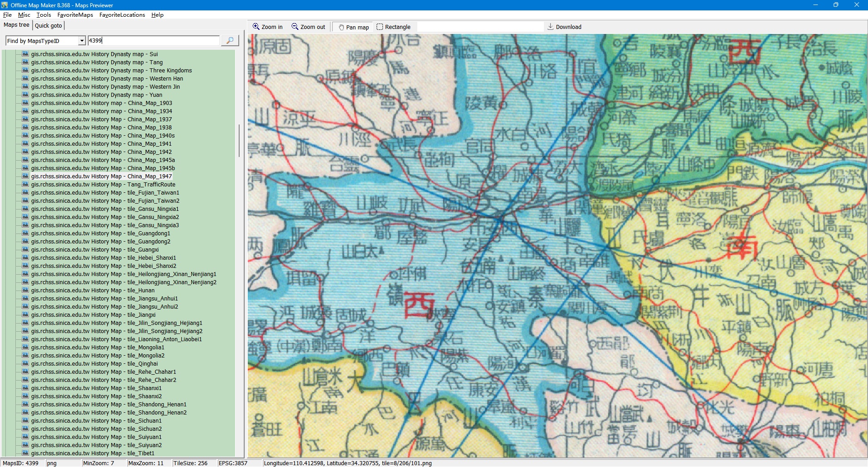Click the search field containing 4399
The image size is (868, 467).
[x=154, y=41]
